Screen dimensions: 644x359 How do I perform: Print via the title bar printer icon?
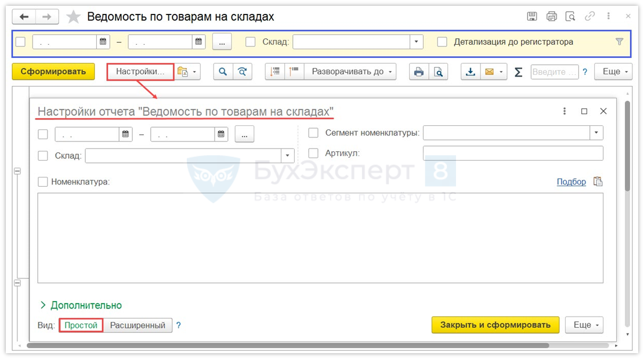552,16
